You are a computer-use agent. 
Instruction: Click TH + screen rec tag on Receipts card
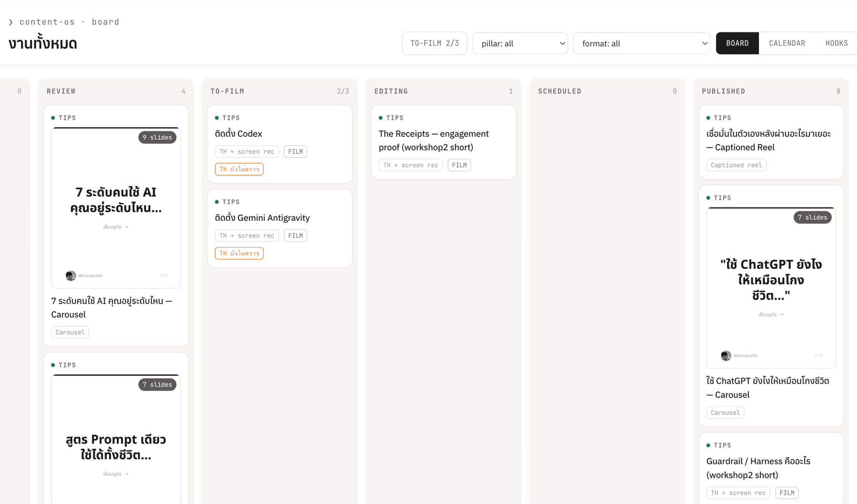[410, 165]
